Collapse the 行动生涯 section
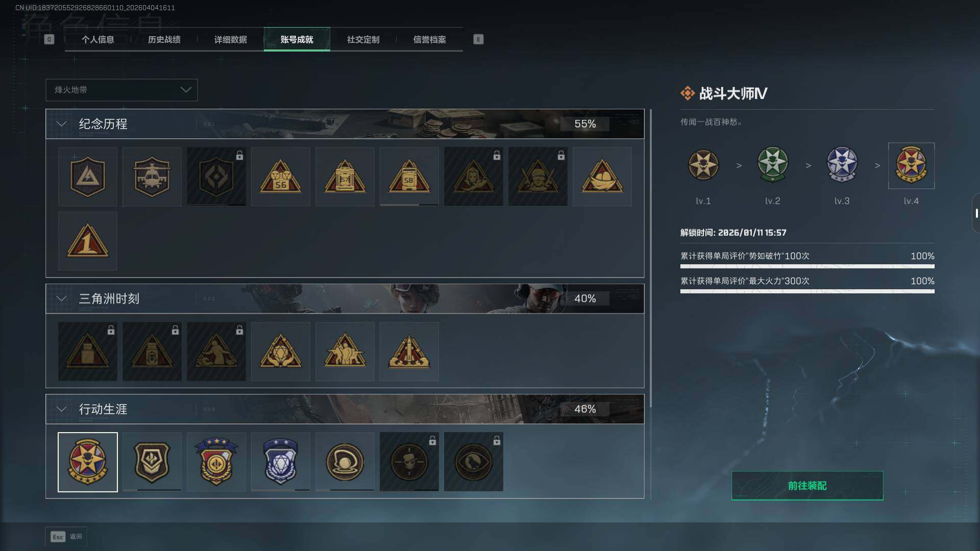Viewport: 980px width, 551px height. click(x=61, y=409)
